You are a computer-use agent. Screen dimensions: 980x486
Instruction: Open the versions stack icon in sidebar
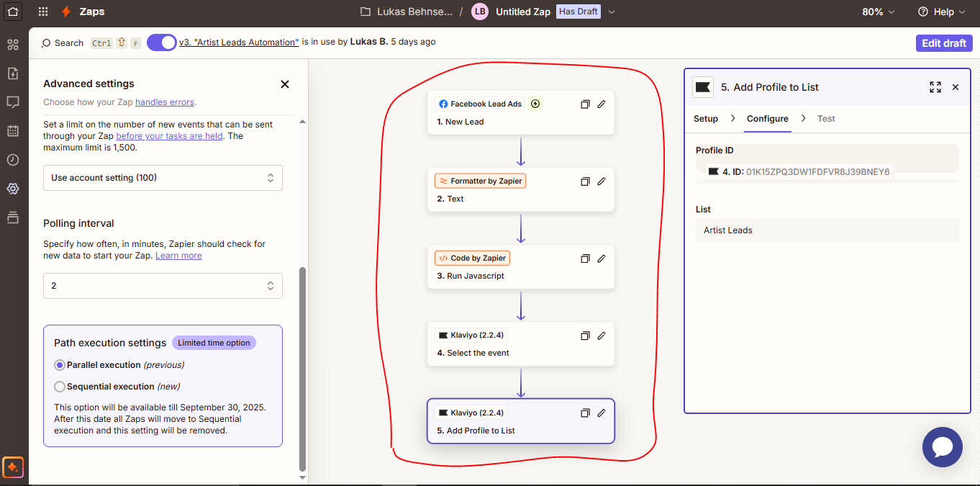click(x=13, y=217)
